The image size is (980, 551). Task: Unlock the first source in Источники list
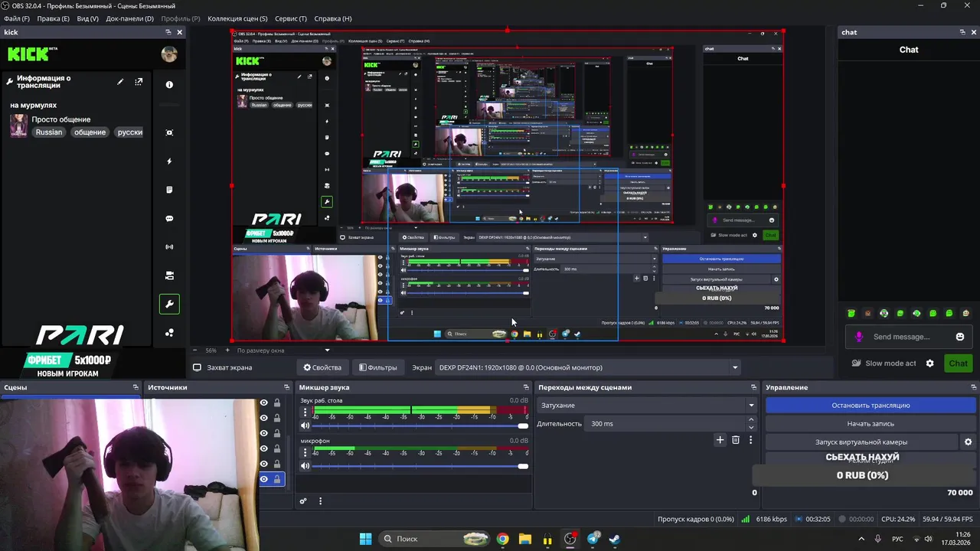[277, 403]
